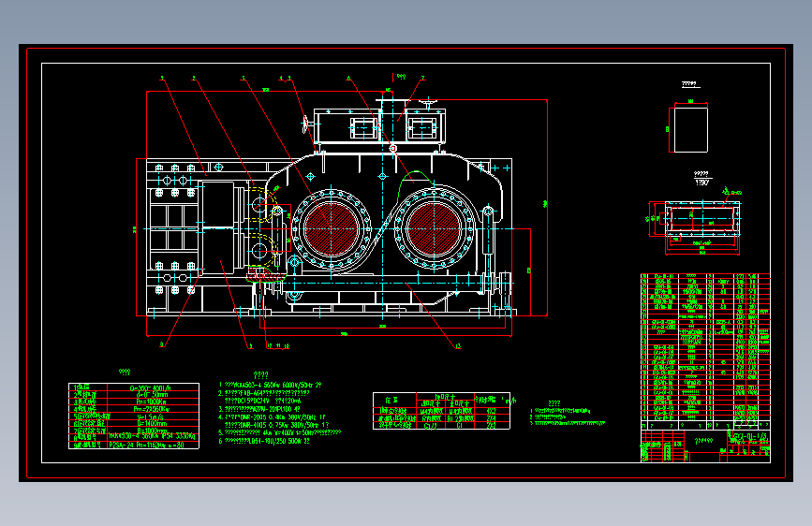Click note line 6 containing "500W"
Image resolution: width=812 pixels, height=526 pixels.
click(265, 441)
